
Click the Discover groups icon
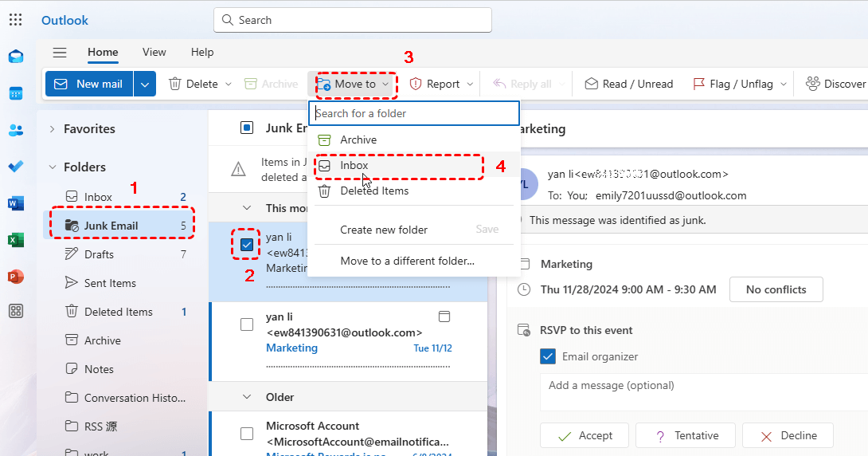[812, 84]
